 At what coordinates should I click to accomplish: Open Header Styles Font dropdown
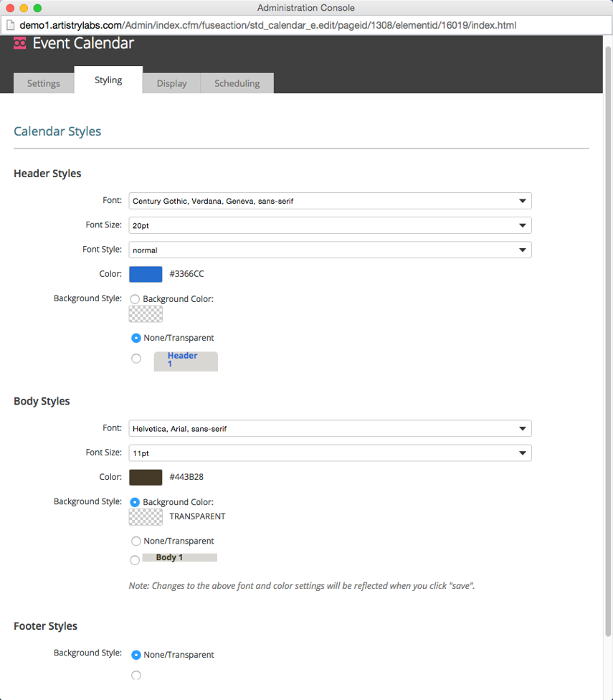(330, 201)
